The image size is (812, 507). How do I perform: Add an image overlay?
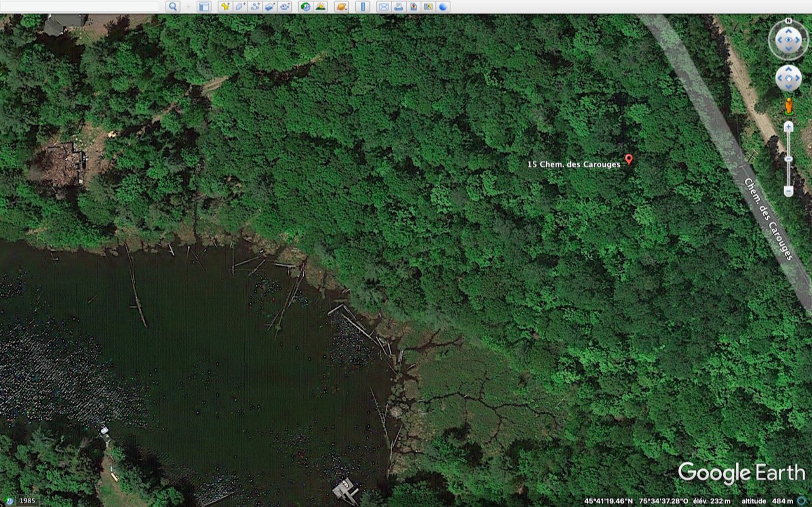point(270,6)
